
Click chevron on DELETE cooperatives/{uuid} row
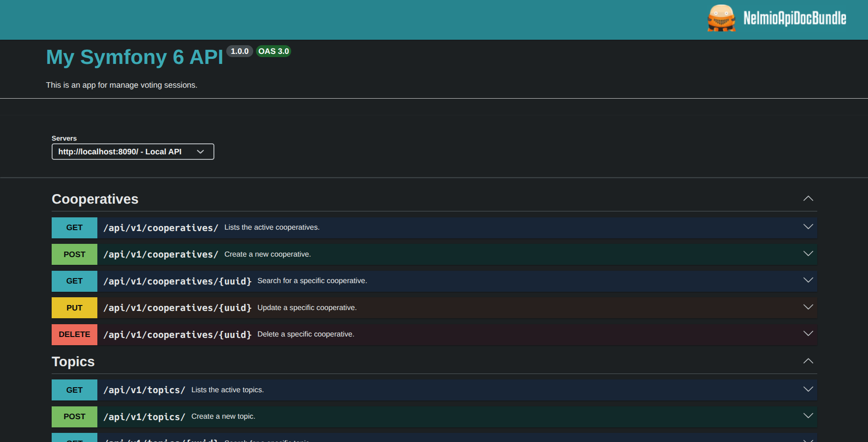click(808, 334)
